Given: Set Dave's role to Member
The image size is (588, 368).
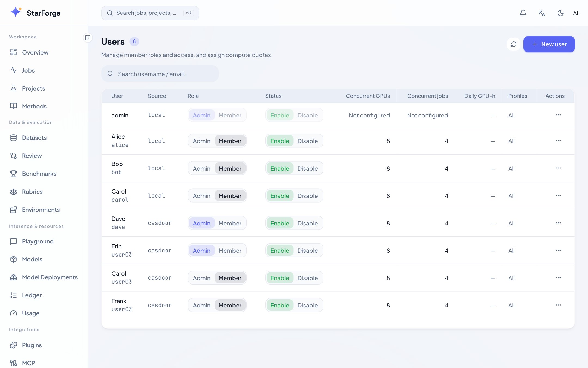Looking at the screenshot, I should (x=230, y=223).
